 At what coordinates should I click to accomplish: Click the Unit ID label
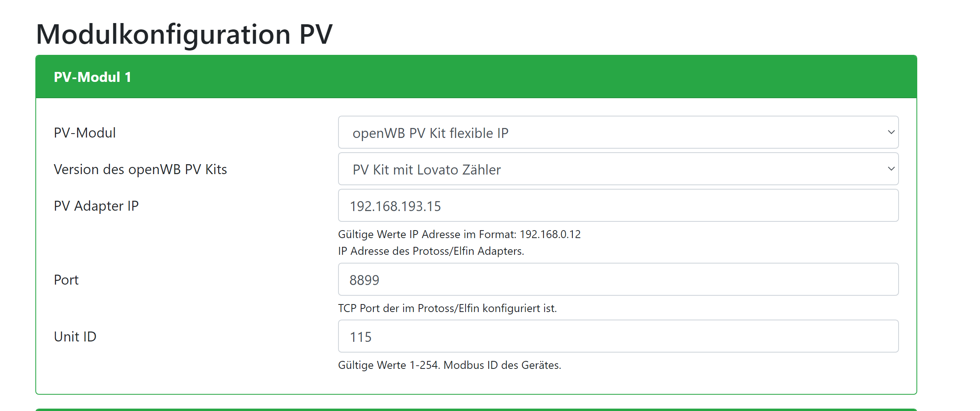point(75,337)
